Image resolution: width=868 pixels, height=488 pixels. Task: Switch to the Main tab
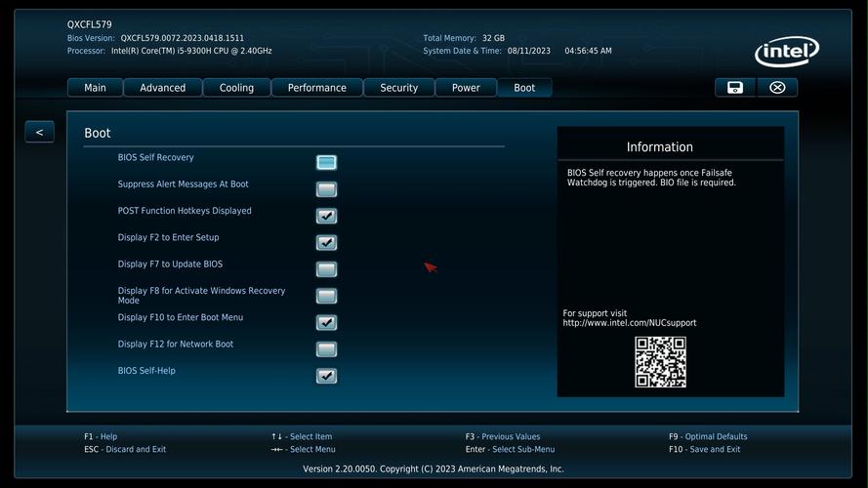pos(96,88)
